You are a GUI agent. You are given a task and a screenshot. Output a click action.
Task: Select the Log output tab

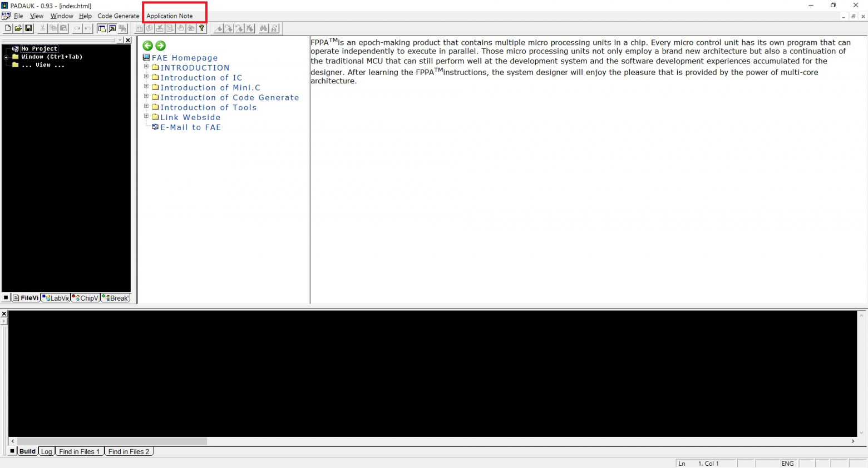click(47, 451)
